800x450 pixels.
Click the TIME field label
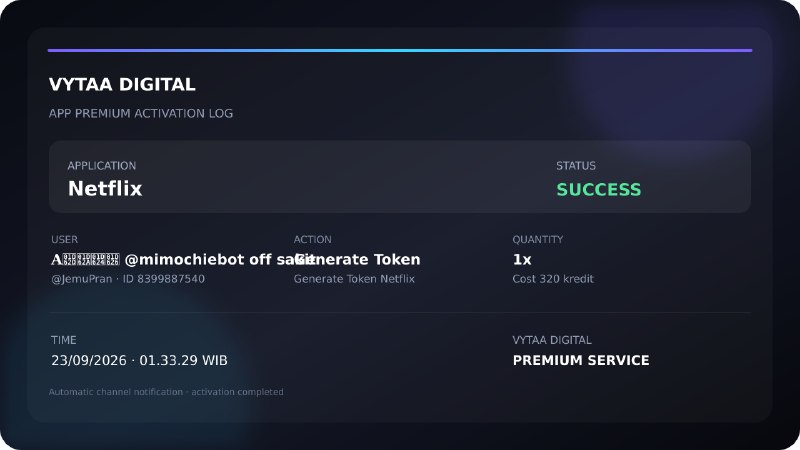coord(64,340)
